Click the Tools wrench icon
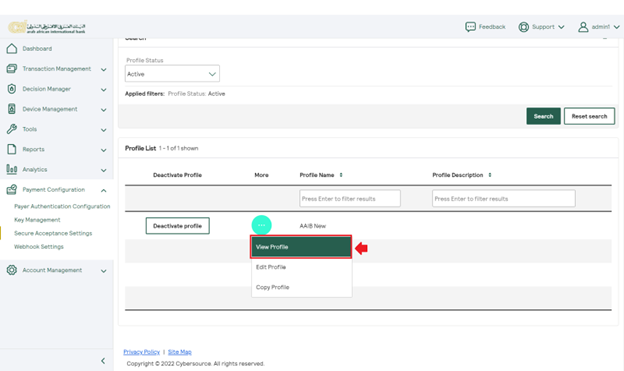This screenshot has height=371, width=624. pyautogui.click(x=12, y=129)
